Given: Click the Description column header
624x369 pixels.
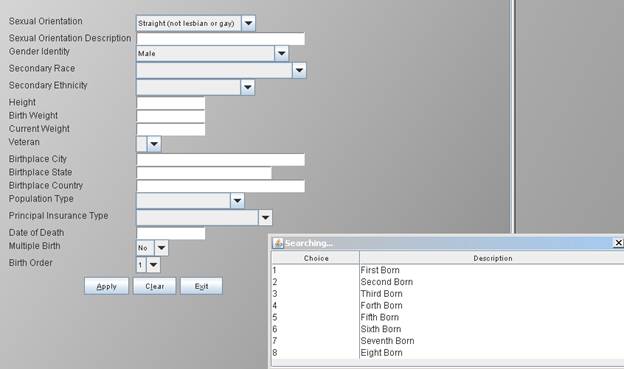Looking at the screenshot, I should click(x=492, y=258).
